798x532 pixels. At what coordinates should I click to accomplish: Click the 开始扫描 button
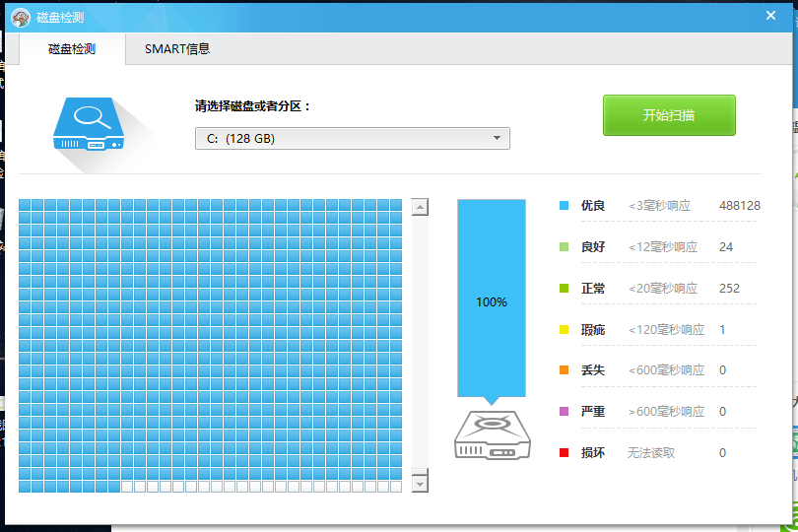pos(669,115)
